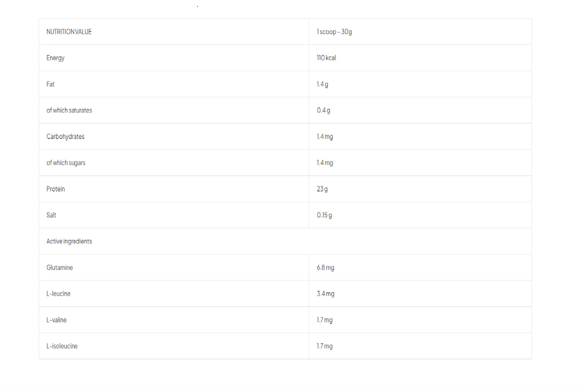Select the 6.8 mg glutamine value
The height and width of the screenshot is (392, 584).
pyautogui.click(x=326, y=267)
